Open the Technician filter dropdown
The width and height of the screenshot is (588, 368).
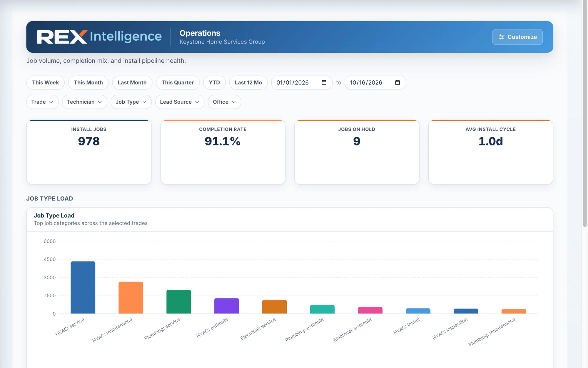point(84,102)
